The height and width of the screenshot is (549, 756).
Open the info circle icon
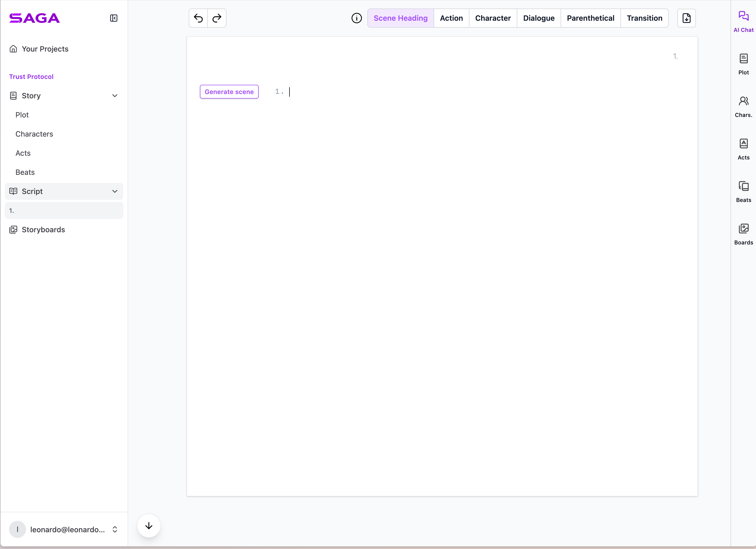point(356,18)
